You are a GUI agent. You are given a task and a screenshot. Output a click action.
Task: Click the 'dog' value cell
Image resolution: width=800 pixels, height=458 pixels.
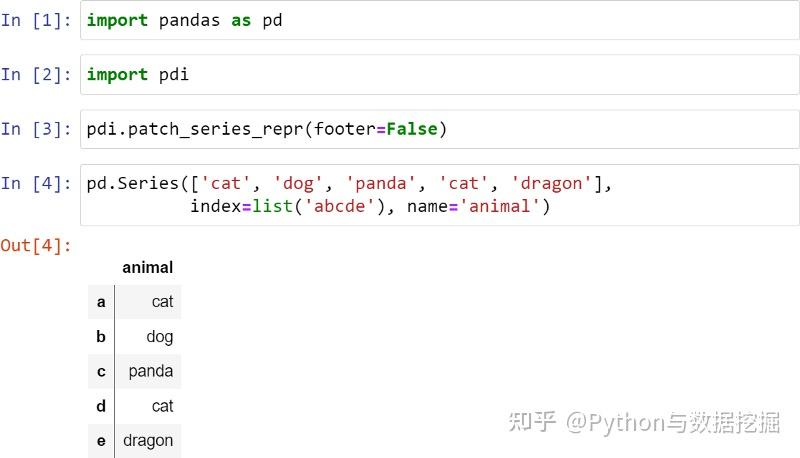pyautogui.click(x=148, y=337)
